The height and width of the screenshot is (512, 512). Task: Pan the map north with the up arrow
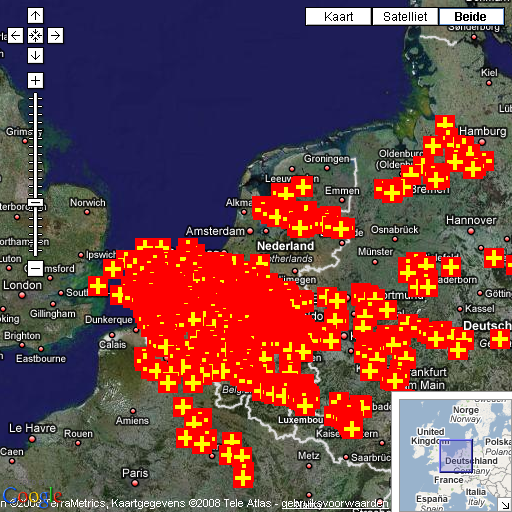coord(35,15)
